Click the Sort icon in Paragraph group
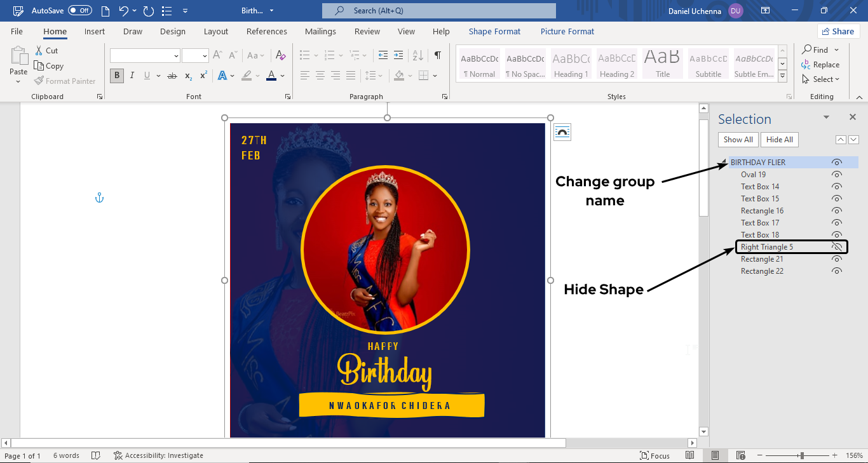The width and height of the screenshot is (868, 463). 417,55
